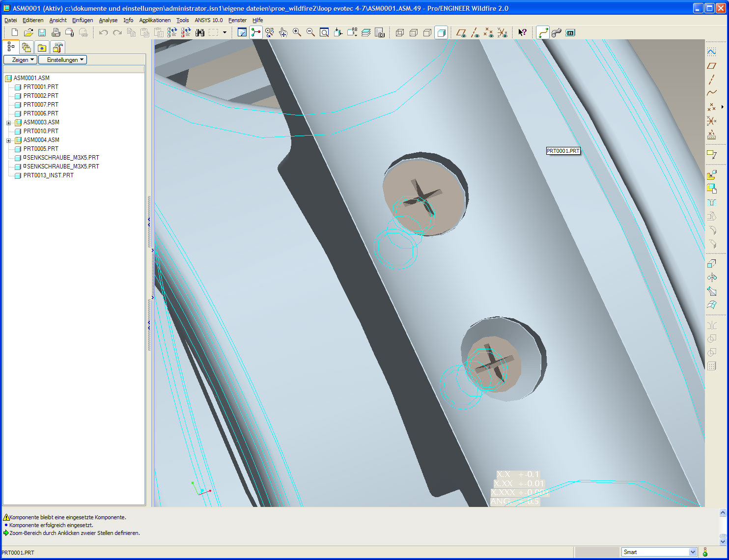
Task: Click the context-sensitive help cursor icon
Action: click(x=522, y=32)
